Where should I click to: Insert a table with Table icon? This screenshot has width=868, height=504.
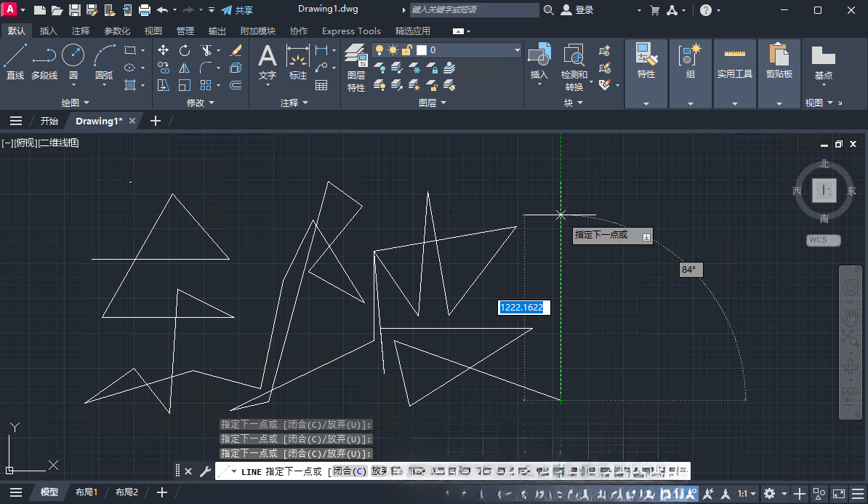321,85
